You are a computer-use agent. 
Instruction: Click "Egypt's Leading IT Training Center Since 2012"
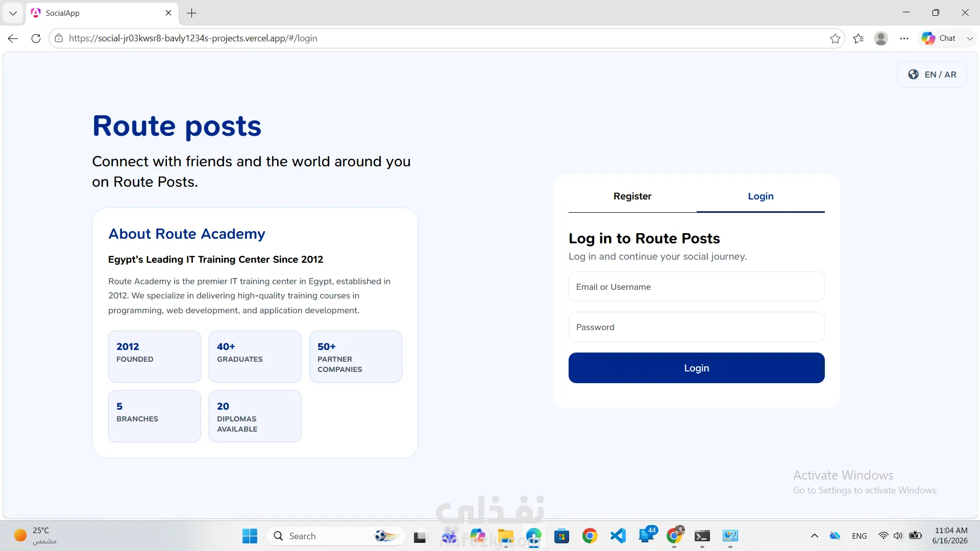tap(215, 259)
